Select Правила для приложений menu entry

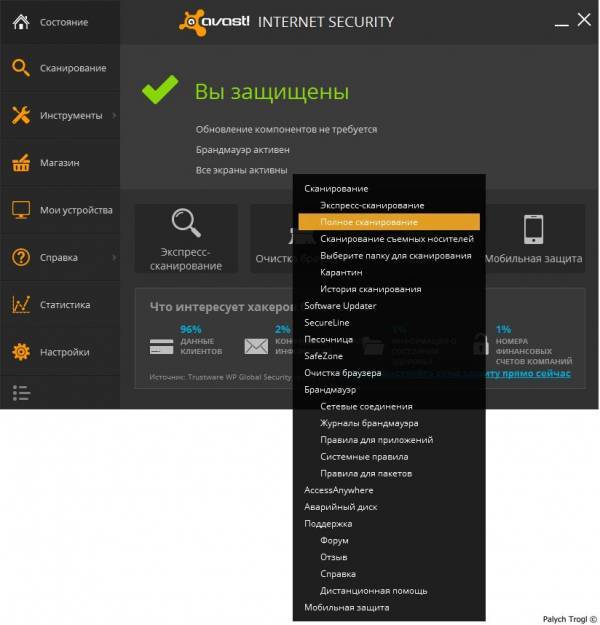[377, 440]
